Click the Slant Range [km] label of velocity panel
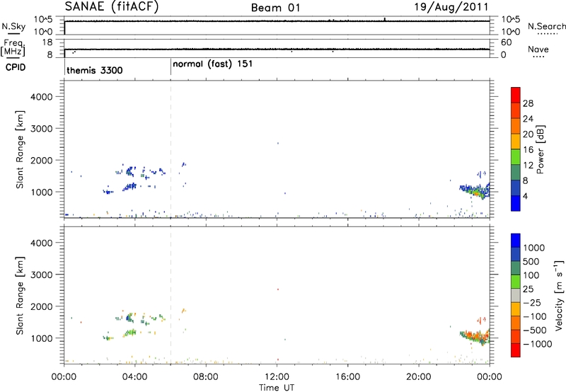Viewport: 566px width, 392px height. pyautogui.click(x=20, y=296)
